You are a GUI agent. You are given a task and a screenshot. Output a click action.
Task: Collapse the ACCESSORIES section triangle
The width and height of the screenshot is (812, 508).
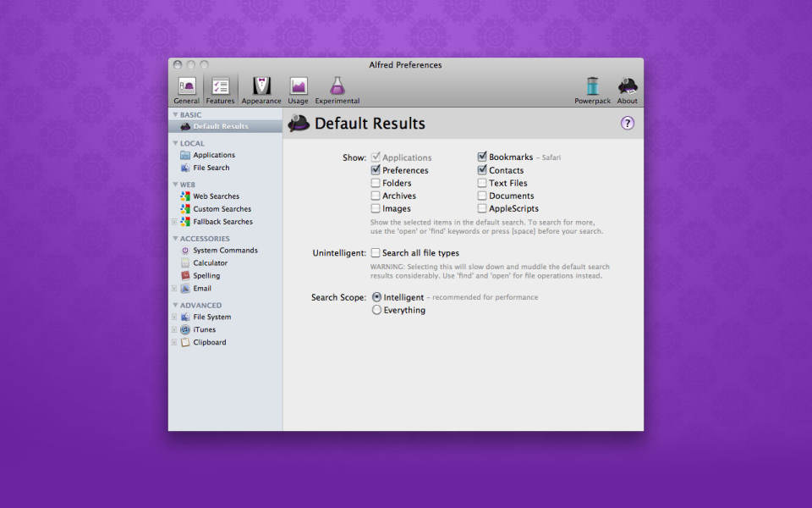point(176,239)
